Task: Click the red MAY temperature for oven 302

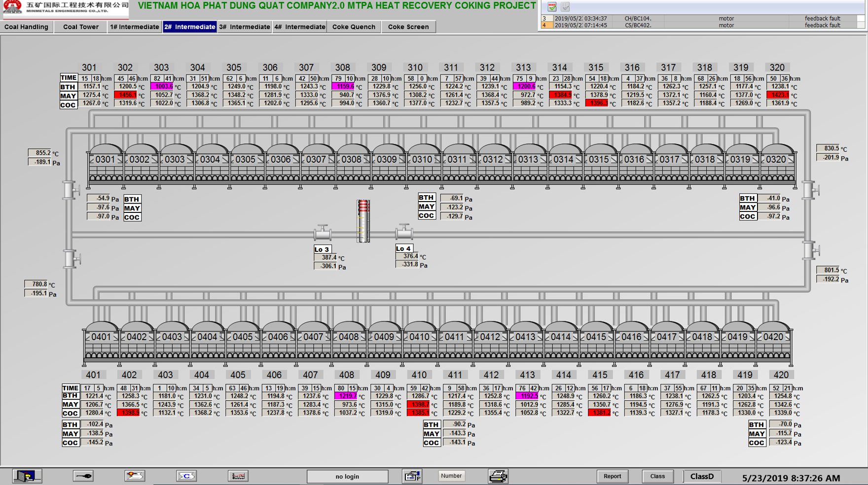Action: pyautogui.click(x=126, y=95)
